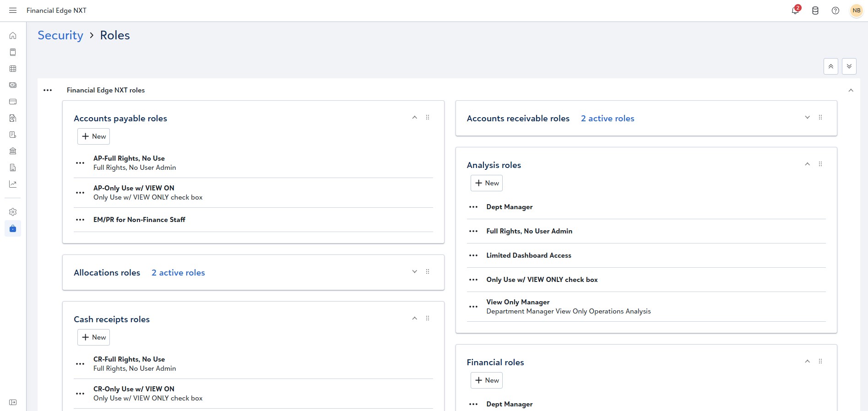Open the bank building icon in sidebar
This screenshot has height=411, width=868.
pos(13,151)
